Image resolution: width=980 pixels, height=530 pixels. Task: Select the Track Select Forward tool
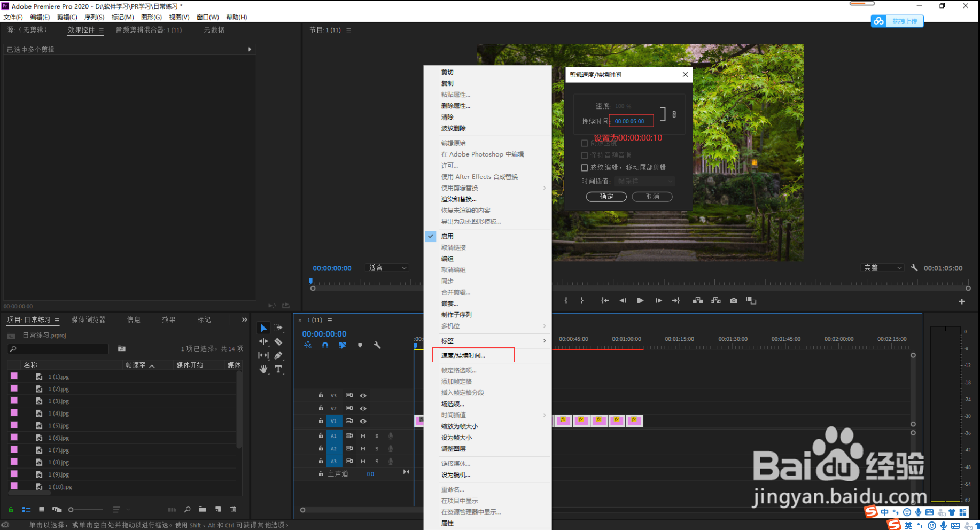coord(278,328)
